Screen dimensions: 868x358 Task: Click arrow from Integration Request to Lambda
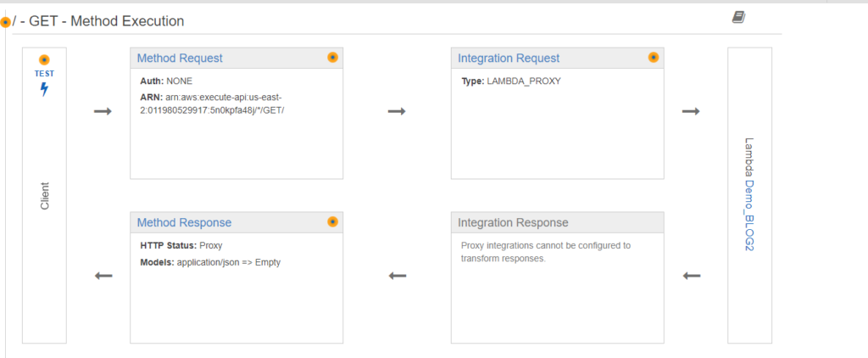click(691, 111)
